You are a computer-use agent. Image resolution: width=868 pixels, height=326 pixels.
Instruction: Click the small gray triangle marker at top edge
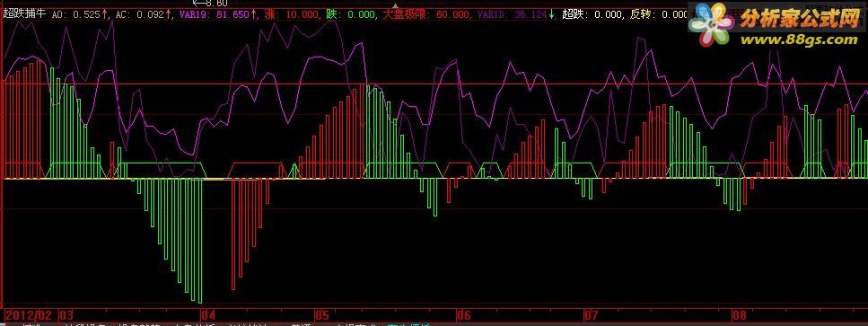[395, 5]
